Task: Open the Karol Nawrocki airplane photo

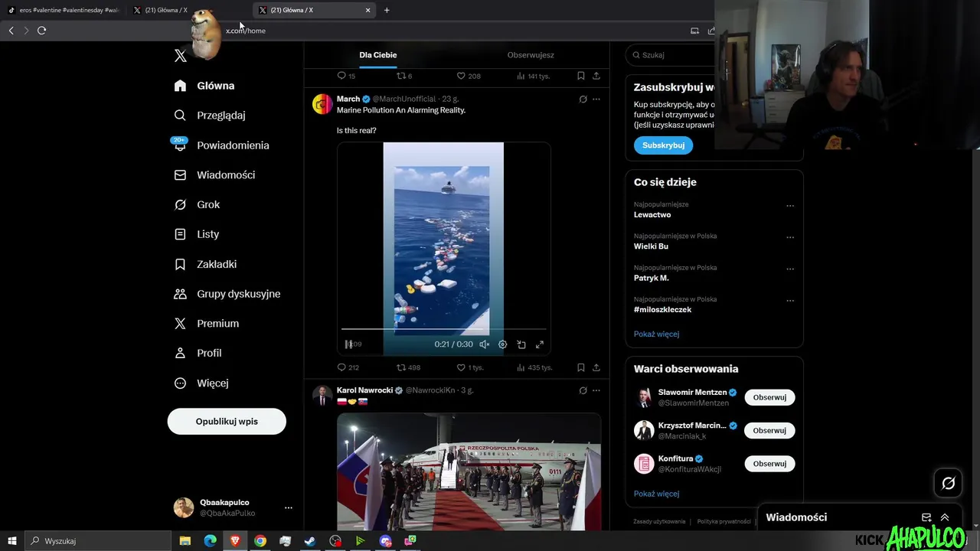Action: (x=469, y=471)
